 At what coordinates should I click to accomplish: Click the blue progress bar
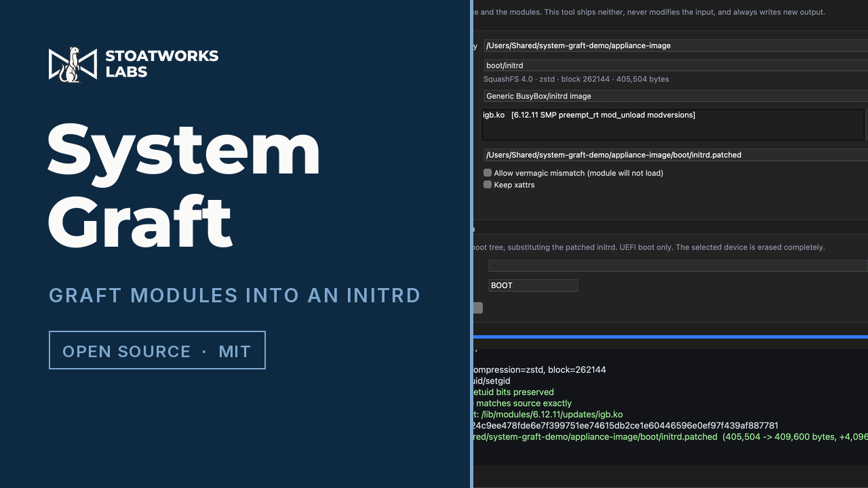(x=670, y=336)
